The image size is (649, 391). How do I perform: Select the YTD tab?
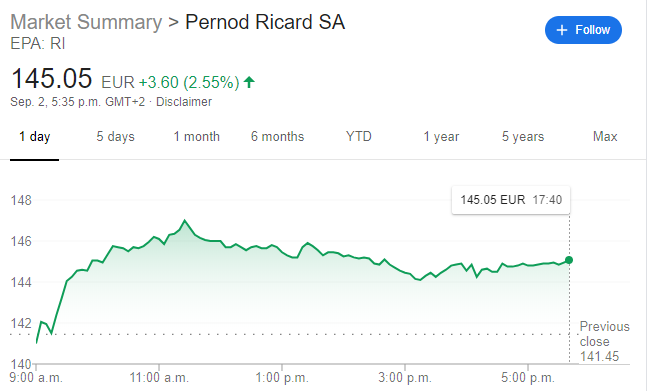pos(359,137)
